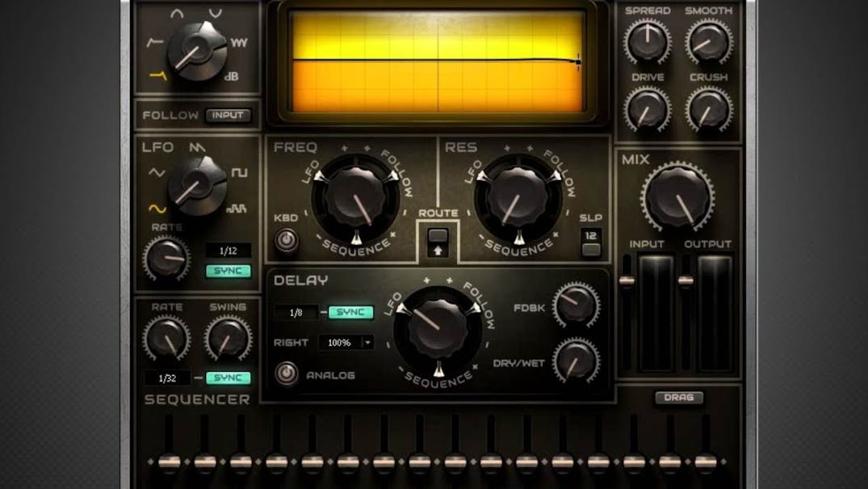
Task: Select the square wave LFO shape icon
Action: pyautogui.click(x=241, y=172)
